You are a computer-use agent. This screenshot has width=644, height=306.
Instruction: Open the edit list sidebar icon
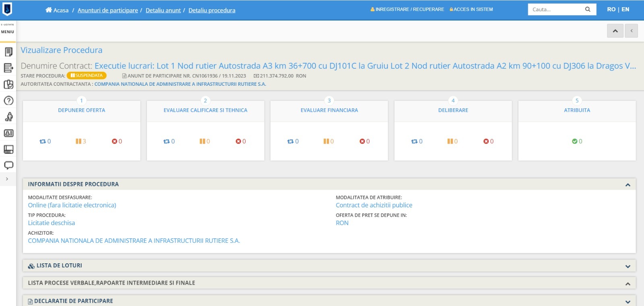[8, 68]
